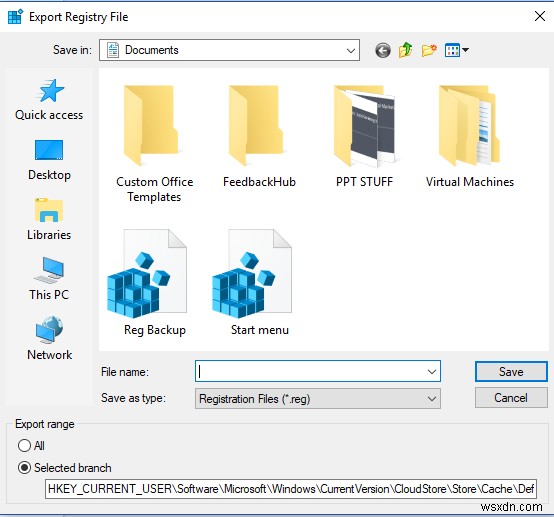
Task: Select the PPT STUFF folder
Action: [364, 136]
